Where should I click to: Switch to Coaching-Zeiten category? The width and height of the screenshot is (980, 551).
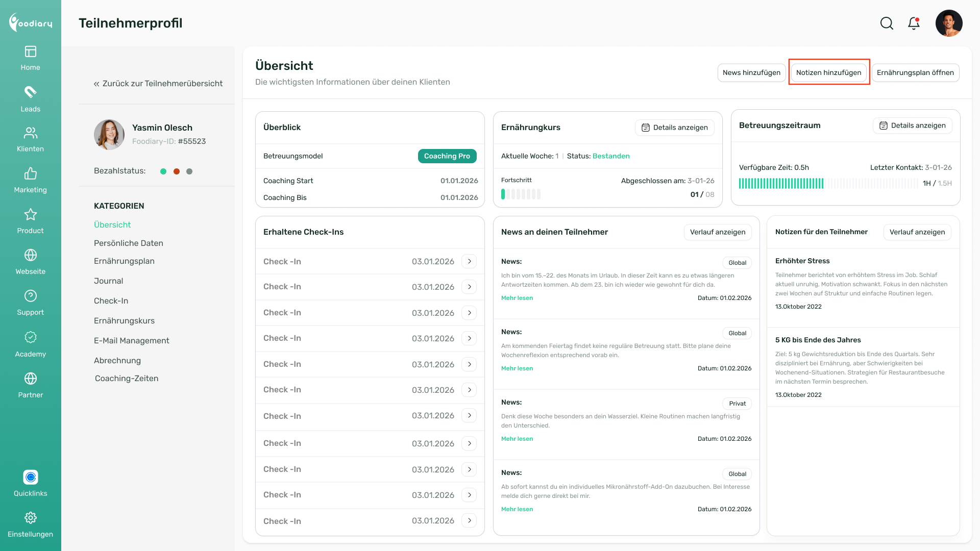[x=127, y=379]
